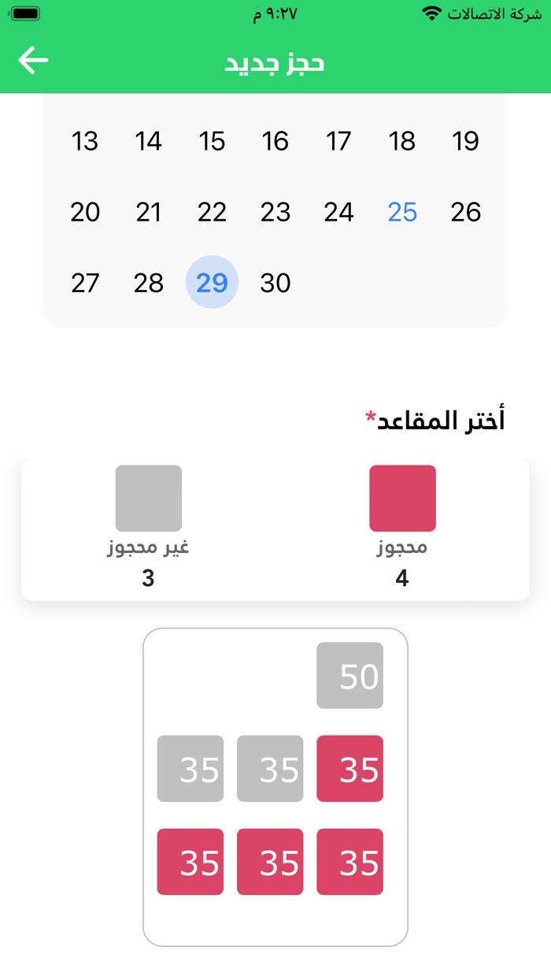551x980 pixels.
Task: Select date 30 on the calendar
Action: point(275,282)
